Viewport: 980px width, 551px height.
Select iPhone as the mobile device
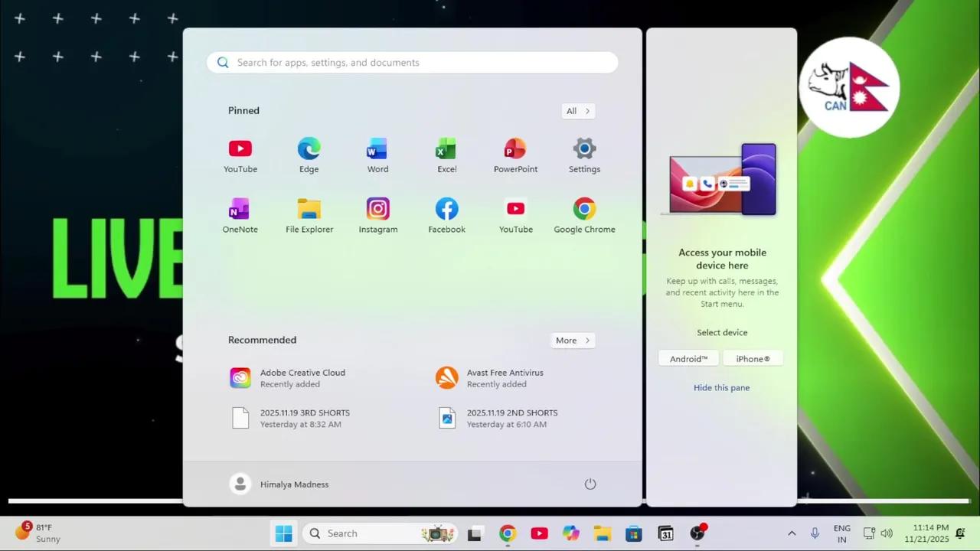pos(753,359)
